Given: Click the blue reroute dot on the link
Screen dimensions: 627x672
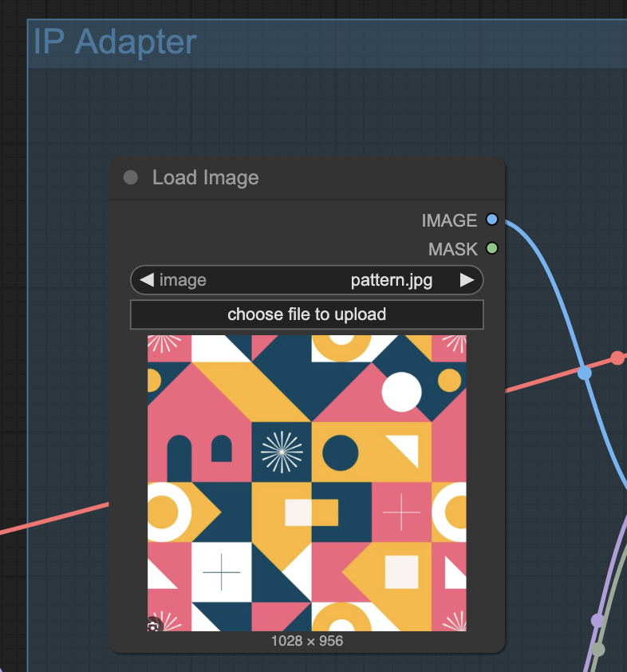Looking at the screenshot, I should pos(585,373).
